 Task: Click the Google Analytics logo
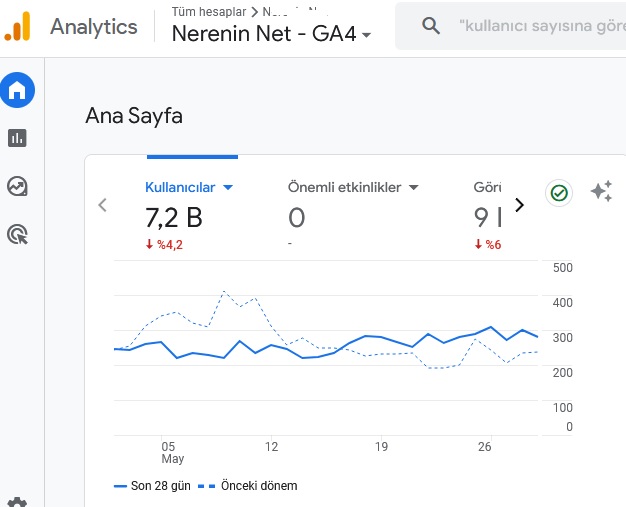click(17, 27)
